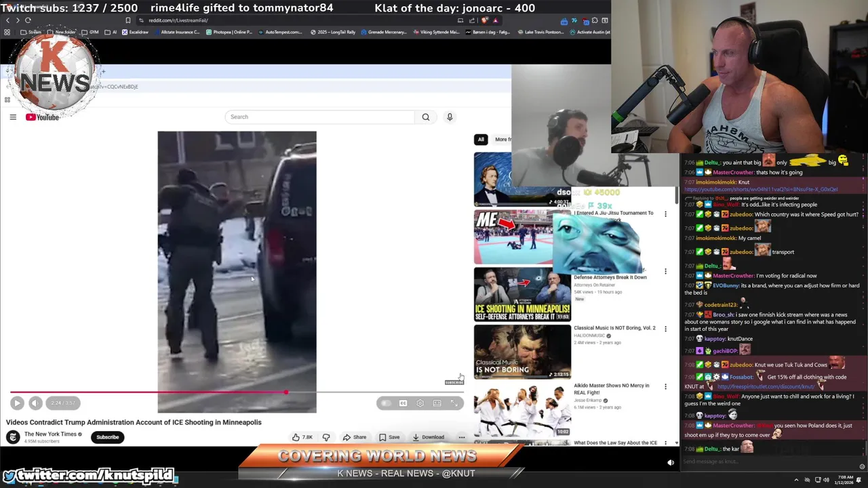The width and height of the screenshot is (868, 488).
Task: Open the Excalidraw bookmark
Action: point(136,32)
